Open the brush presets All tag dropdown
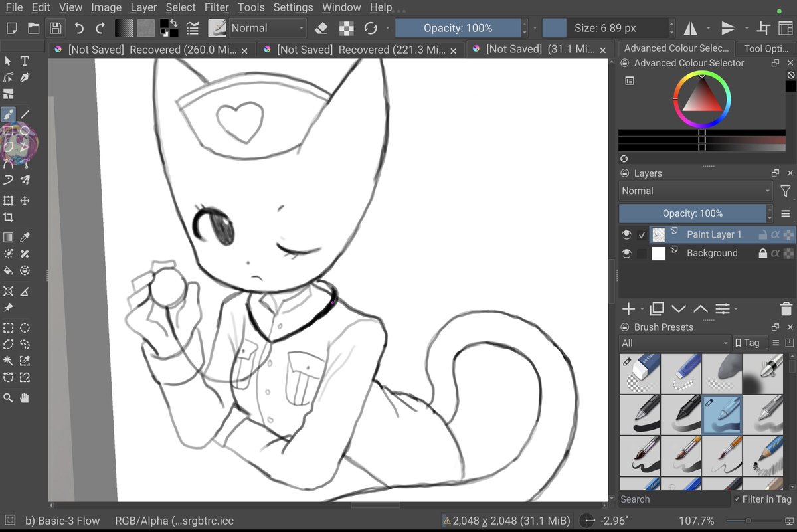Viewport: 797px width, 532px height. click(674, 343)
